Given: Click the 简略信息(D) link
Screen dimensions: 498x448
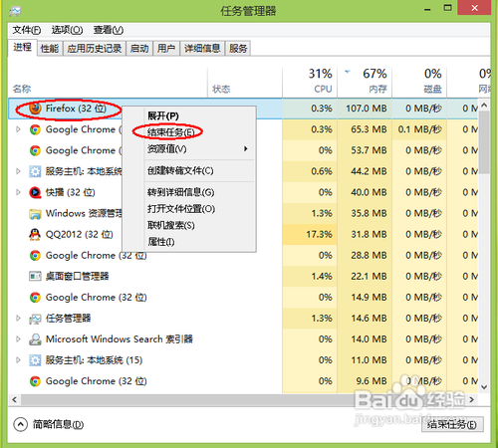Looking at the screenshot, I should tap(58, 424).
